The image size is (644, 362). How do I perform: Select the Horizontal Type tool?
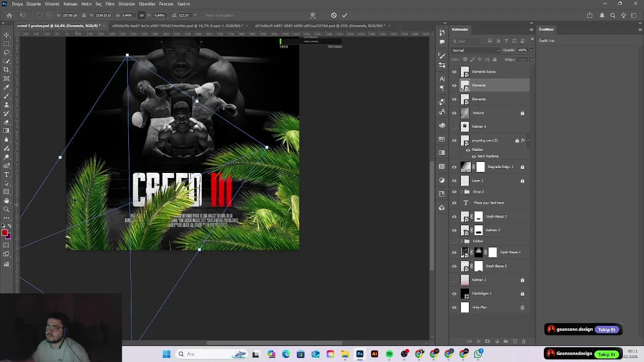tap(7, 174)
